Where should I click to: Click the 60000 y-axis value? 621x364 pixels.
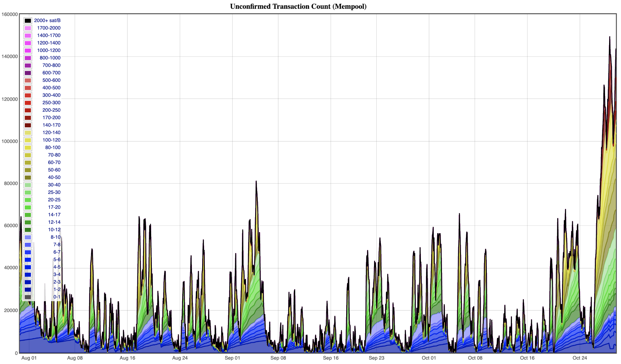point(11,225)
